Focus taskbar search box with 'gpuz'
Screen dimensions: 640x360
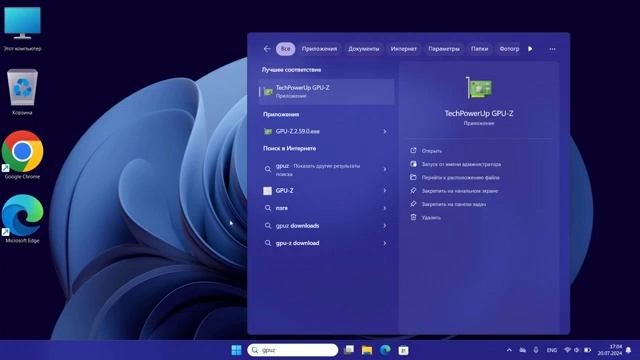point(293,350)
